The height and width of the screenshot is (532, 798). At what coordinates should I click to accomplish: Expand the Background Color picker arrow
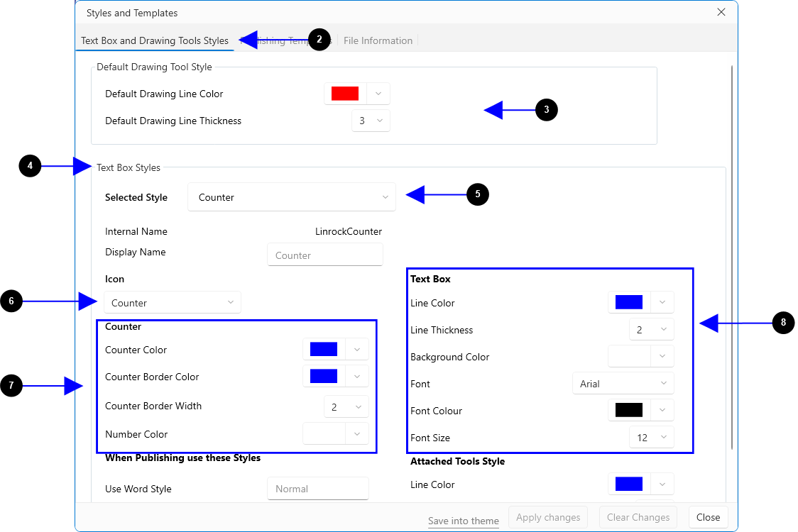(662, 357)
